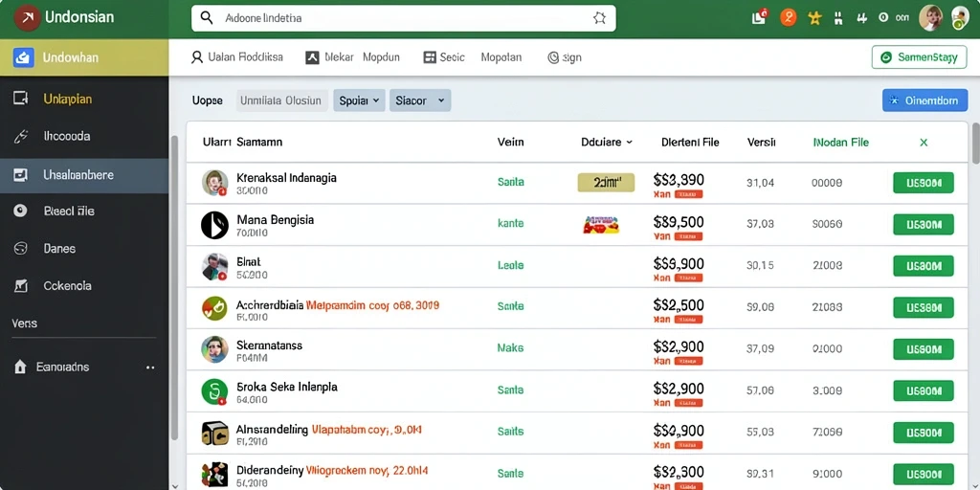Open the Mekar Mopdun tab
Image resolution: width=980 pixels, height=490 pixels.
coord(353,57)
